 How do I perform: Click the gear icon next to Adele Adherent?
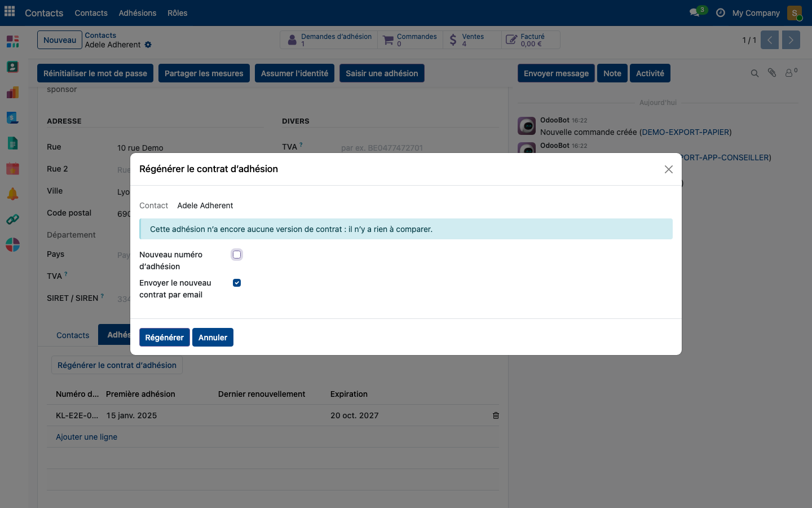148,45
